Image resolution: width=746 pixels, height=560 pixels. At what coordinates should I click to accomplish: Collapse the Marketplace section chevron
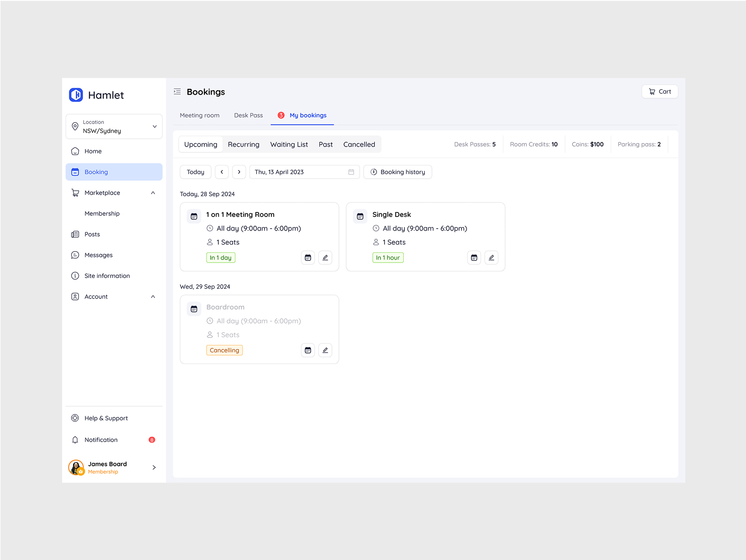153,193
